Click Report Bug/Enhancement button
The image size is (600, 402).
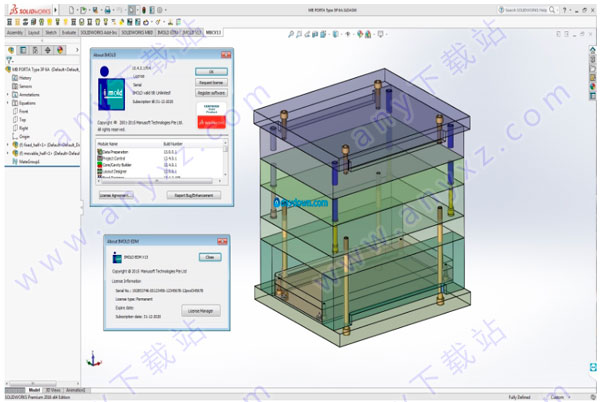194,195
